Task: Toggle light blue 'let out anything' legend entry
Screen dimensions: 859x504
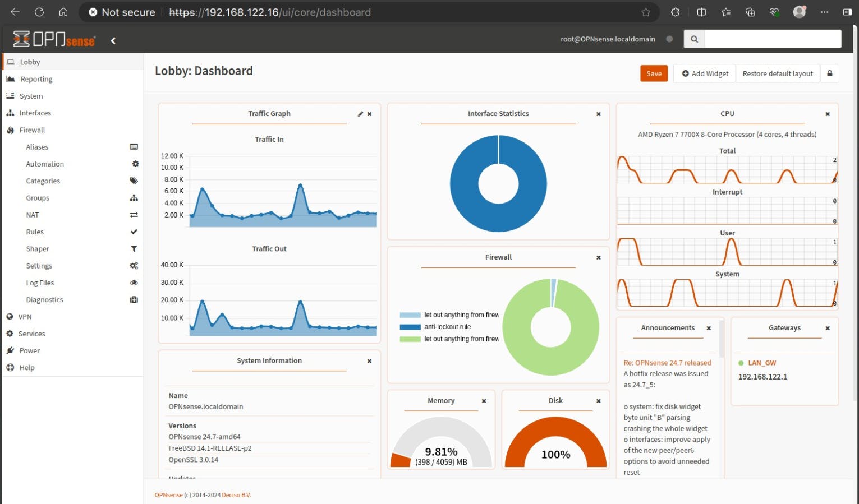Action: (449, 315)
